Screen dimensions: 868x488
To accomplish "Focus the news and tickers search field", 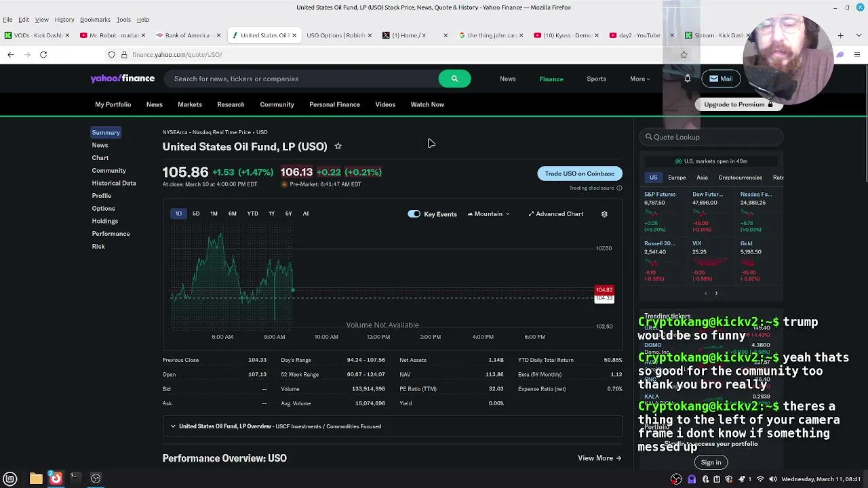I will pyautogui.click(x=302, y=79).
